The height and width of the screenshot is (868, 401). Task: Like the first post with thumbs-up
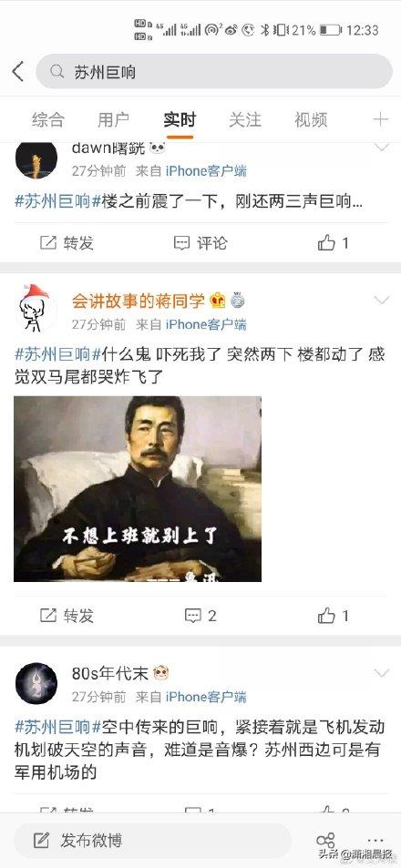(334, 243)
